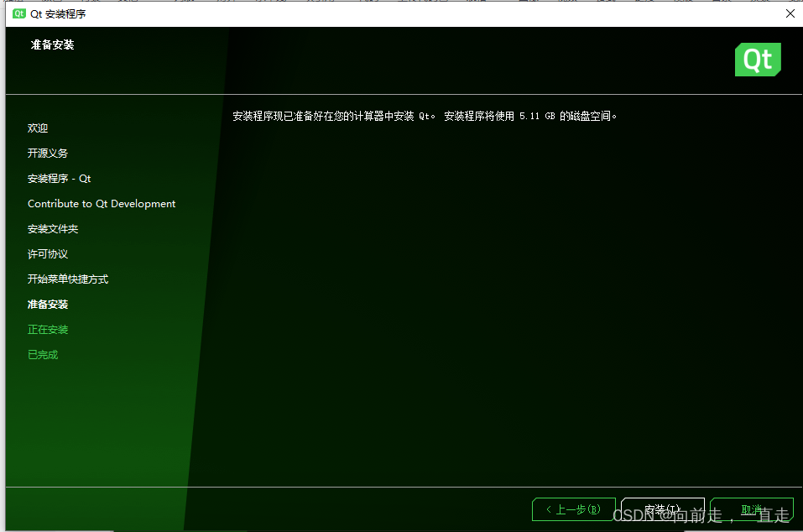Image resolution: width=803 pixels, height=532 pixels.
Task: Close the Qt installer window
Action: [790, 13]
